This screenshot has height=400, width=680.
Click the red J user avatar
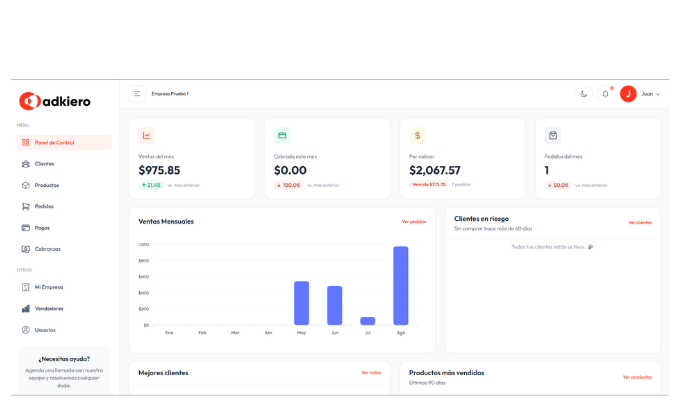point(628,94)
